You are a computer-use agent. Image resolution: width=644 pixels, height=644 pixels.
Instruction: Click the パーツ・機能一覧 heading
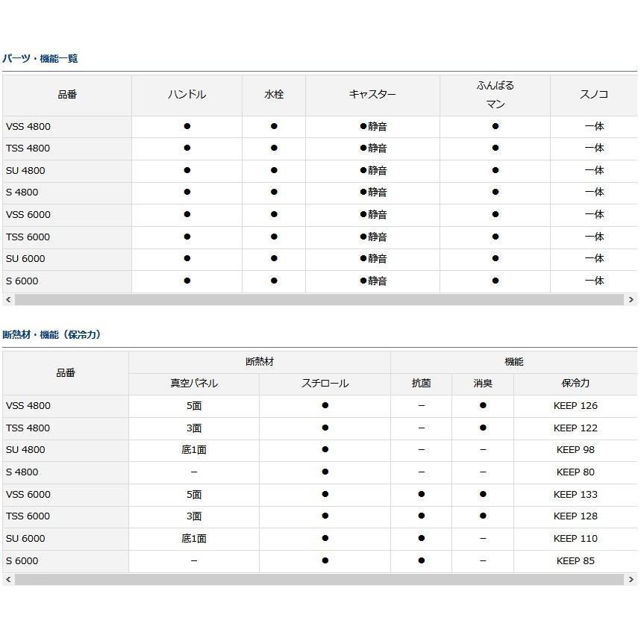tap(40, 59)
